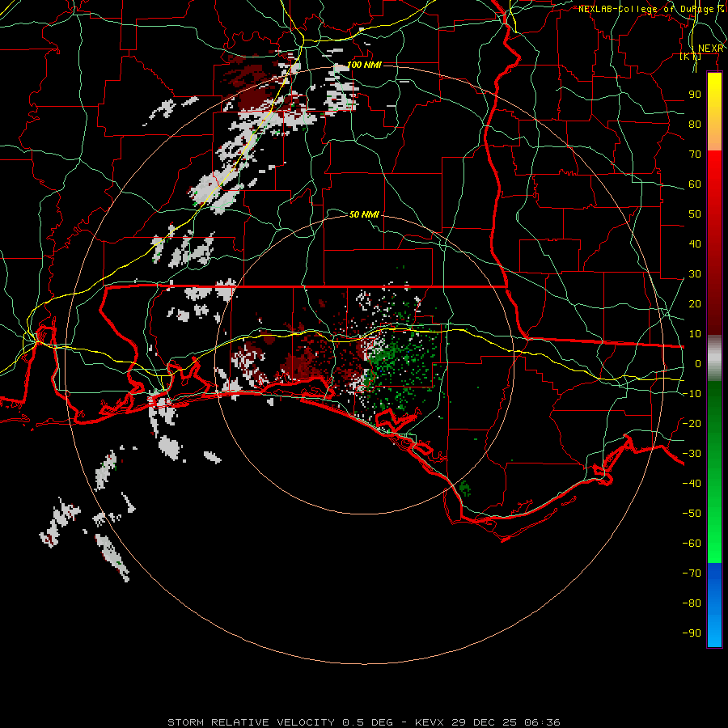
Task: Click the -40 value on velocity scale
Action: (692, 484)
